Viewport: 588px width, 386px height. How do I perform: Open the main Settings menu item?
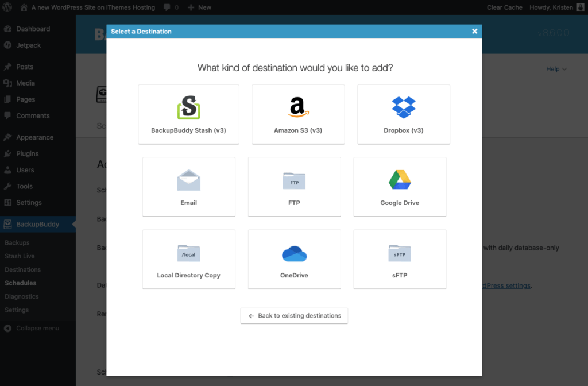coord(29,203)
